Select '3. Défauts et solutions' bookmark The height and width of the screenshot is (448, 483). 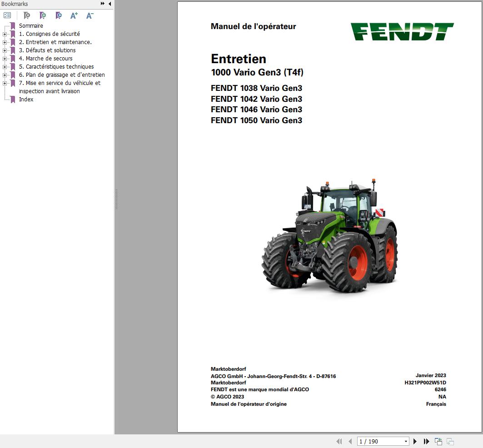tap(47, 50)
